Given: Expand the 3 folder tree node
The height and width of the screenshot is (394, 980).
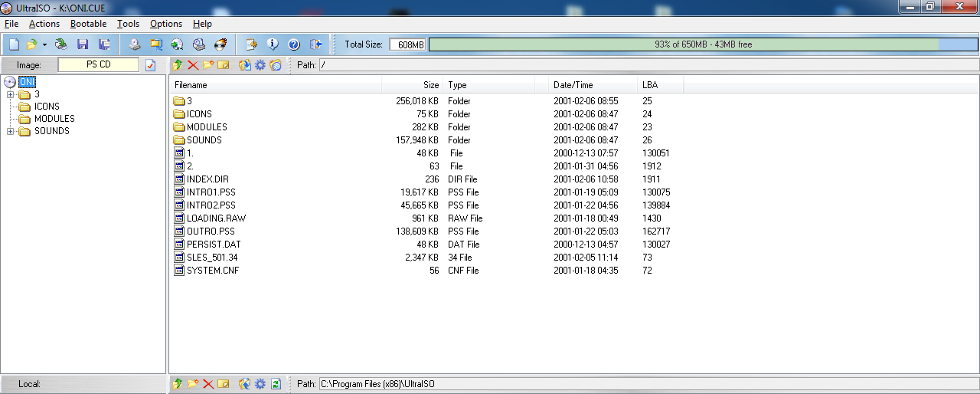Looking at the screenshot, I should pyautogui.click(x=11, y=94).
